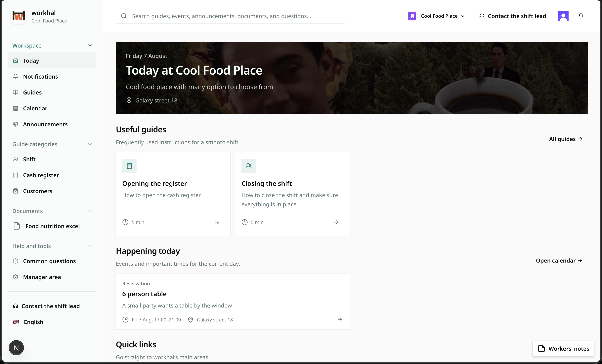Click the Guides book icon

click(15, 92)
